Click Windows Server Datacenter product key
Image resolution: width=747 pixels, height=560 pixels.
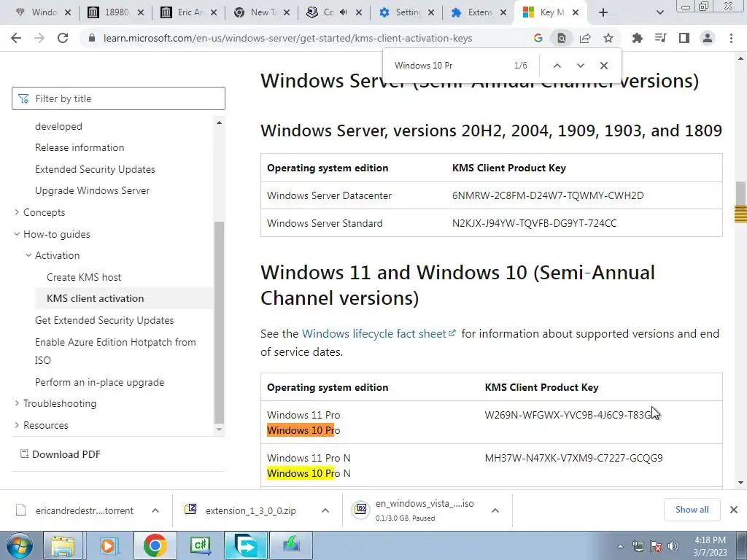[x=548, y=195]
